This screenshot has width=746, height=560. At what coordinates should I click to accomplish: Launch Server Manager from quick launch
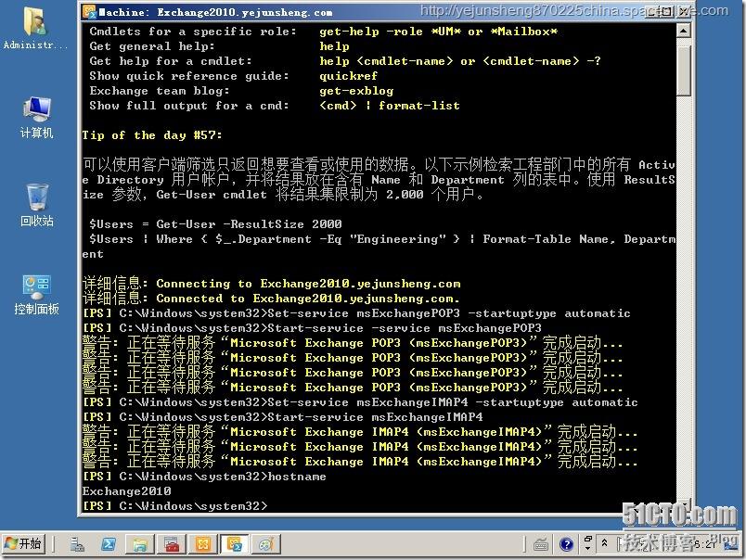(x=77, y=544)
